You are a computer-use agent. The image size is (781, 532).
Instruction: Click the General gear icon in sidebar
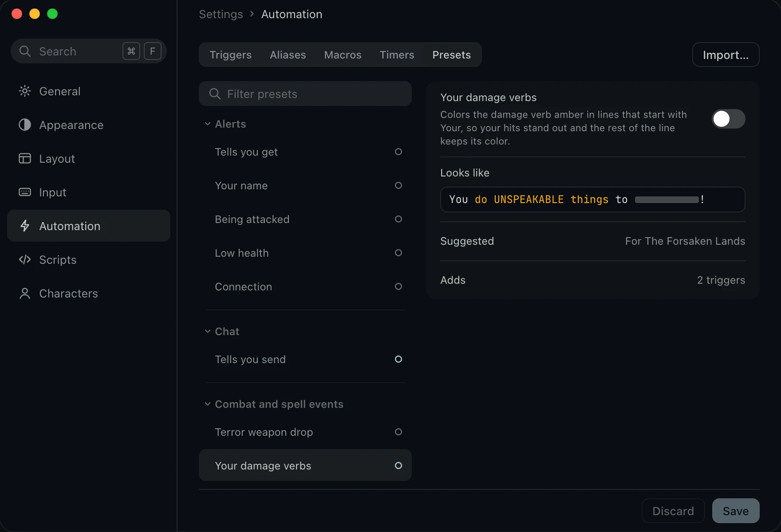click(x=25, y=91)
